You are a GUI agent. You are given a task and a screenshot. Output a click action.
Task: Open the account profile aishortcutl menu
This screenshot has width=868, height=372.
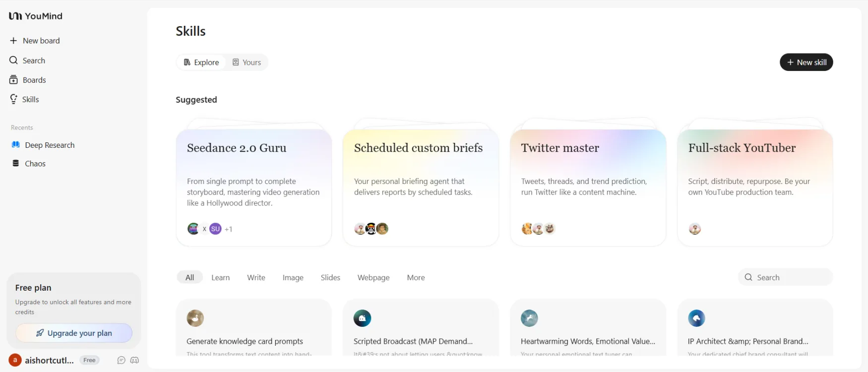point(49,360)
